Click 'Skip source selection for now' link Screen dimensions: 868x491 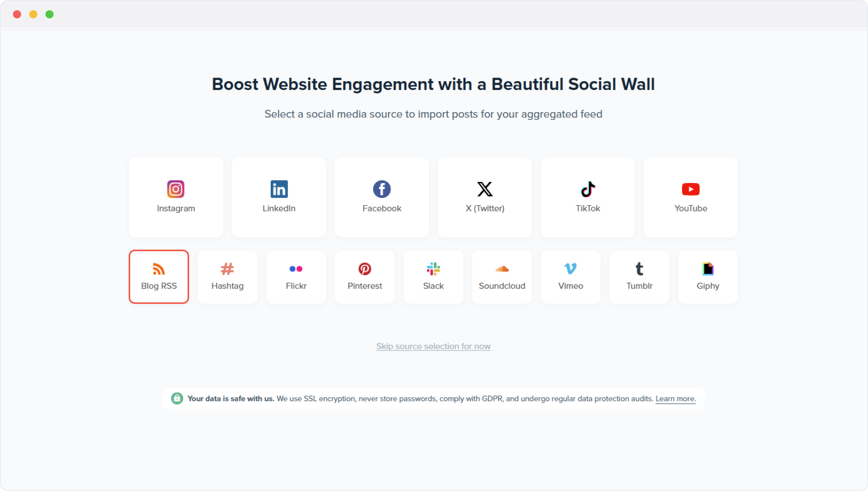[x=433, y=346]
